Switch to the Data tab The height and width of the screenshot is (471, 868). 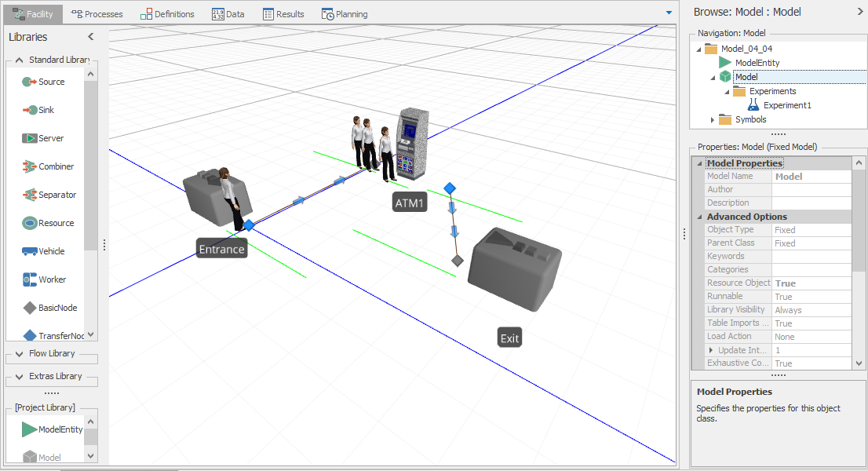(x=228, y=14)
